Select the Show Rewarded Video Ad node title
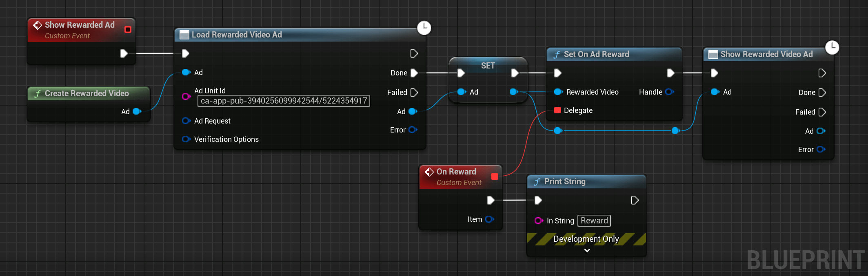The width and height of the screenshot is (868, 276). point(766,54)
